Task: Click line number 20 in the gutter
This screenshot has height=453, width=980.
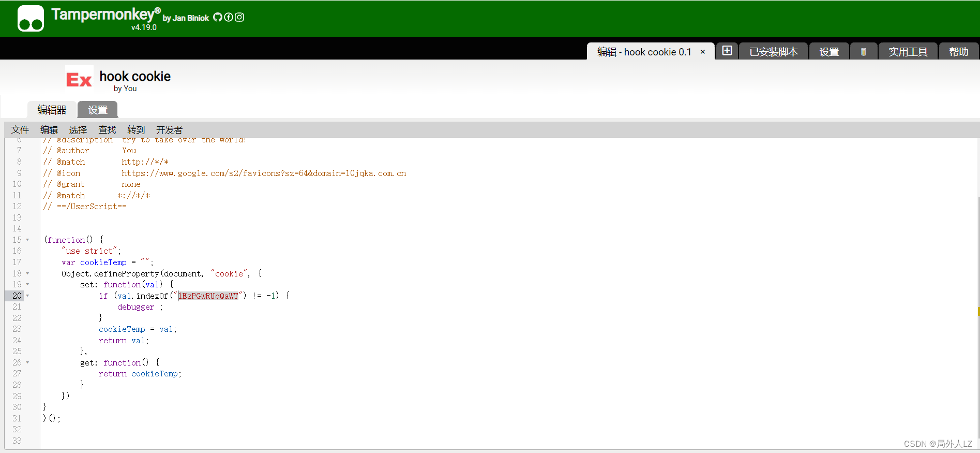Action: [17, 296]
